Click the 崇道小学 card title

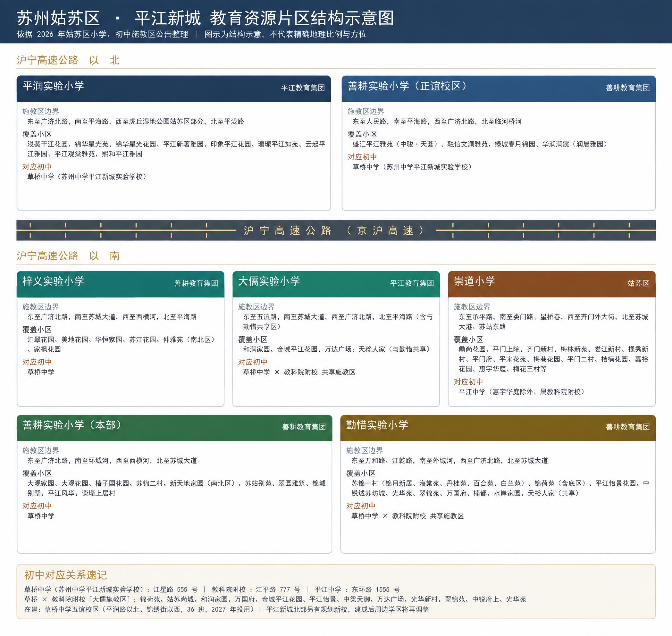point(474,281)
